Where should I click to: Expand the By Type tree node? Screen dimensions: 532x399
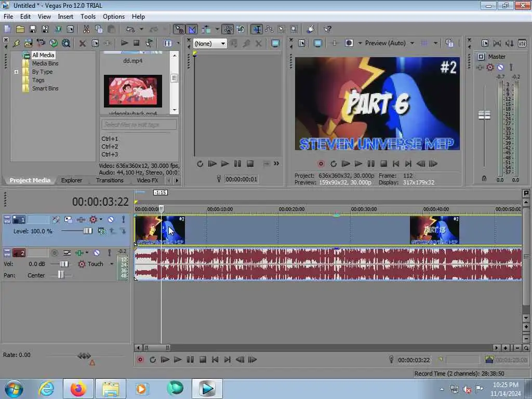click(x=16, y=72)
